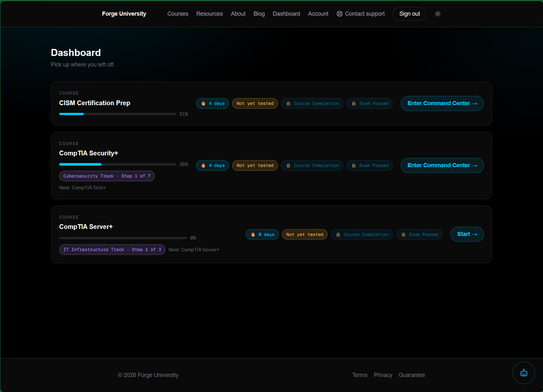The width and height of the screenshot is (543, 392).
Task: Click the CompTIA Server+ progress bar
Action: (x=123, y=238)
